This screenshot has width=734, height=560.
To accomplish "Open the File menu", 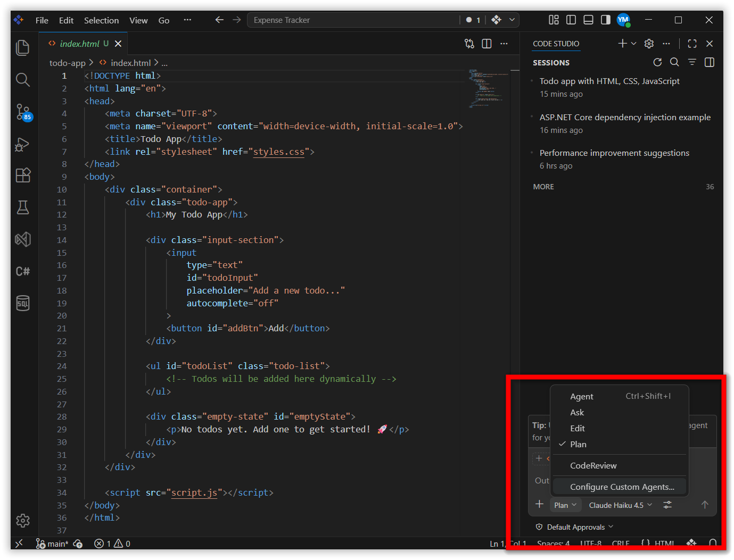I will (42, 20).
